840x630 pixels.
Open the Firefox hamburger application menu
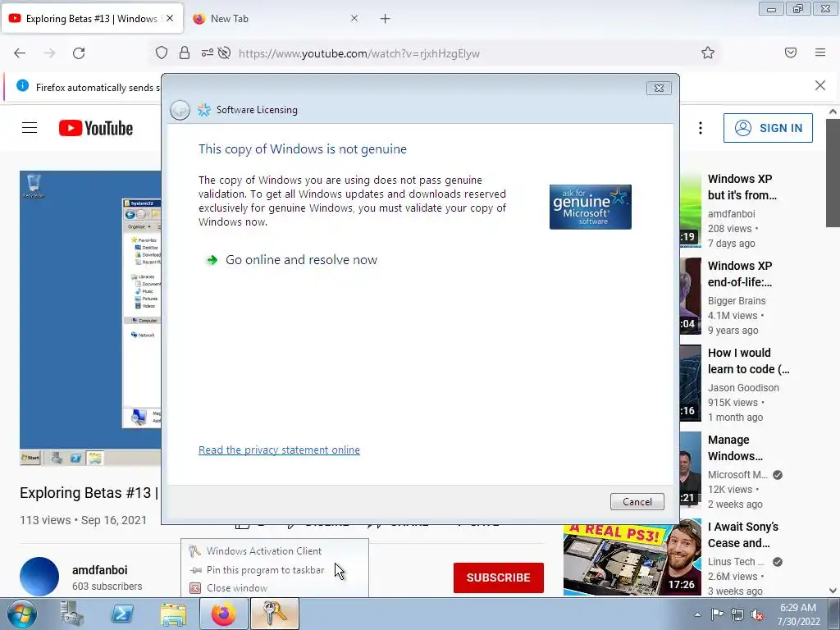coord(820,52)
